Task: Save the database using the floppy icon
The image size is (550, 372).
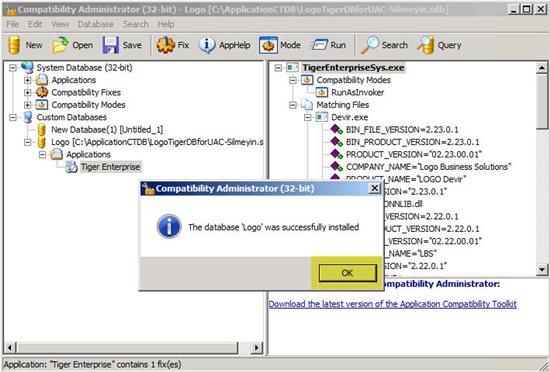Action: coord(110,45)
